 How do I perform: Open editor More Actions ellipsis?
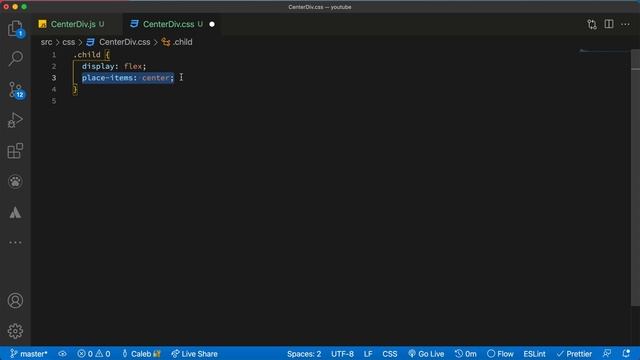pyautogui.click(x=625, y=24)
